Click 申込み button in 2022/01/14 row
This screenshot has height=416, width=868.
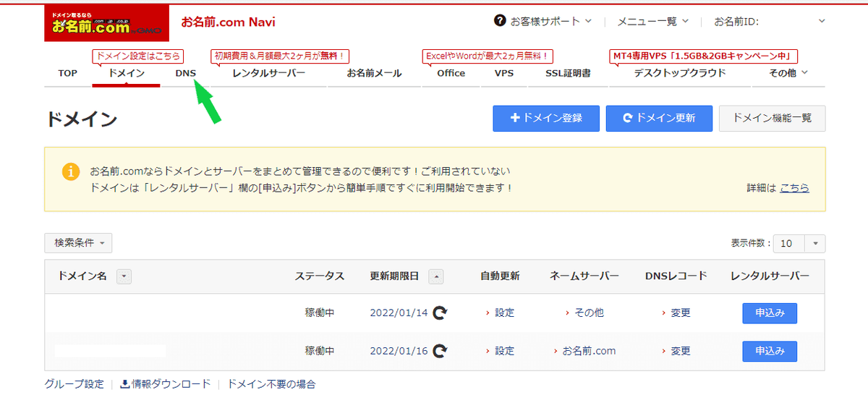pyautogui.click(x=770, y=313)
